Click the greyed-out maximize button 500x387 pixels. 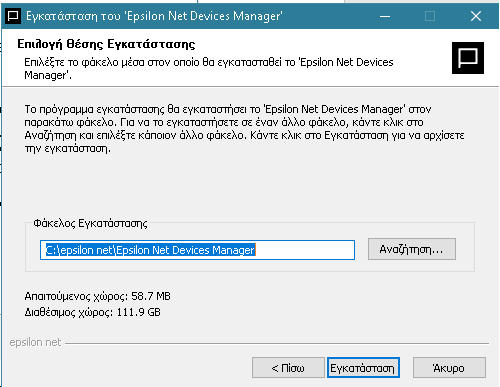click(430, 16)
